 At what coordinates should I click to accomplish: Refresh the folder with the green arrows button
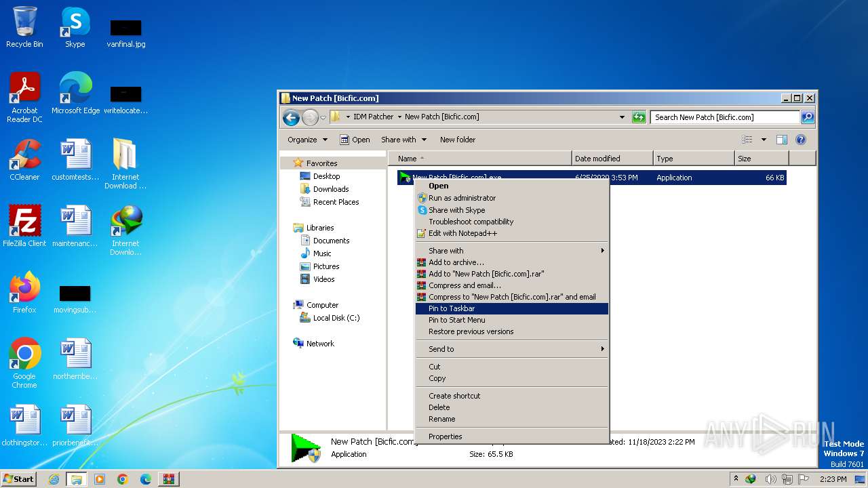(639, 117)
